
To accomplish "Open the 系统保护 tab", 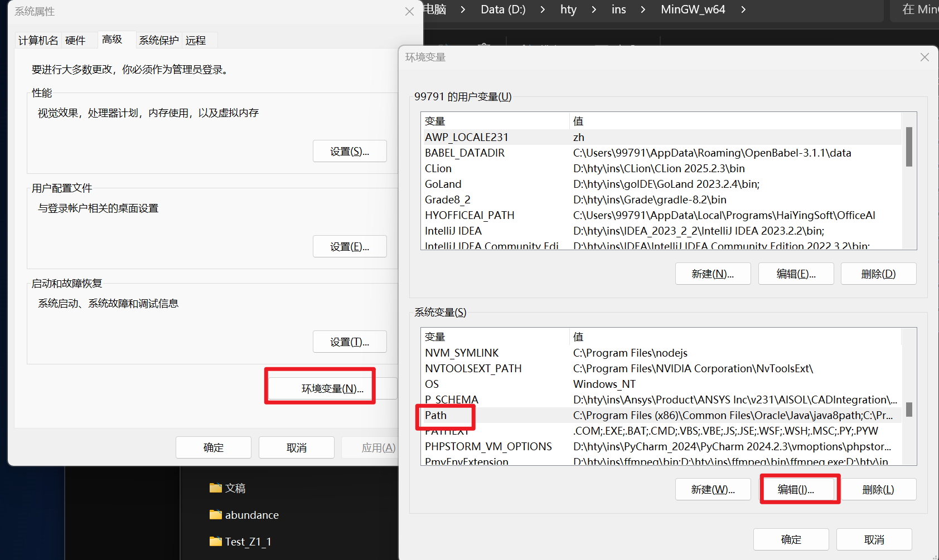I will [x=159, y=40].
